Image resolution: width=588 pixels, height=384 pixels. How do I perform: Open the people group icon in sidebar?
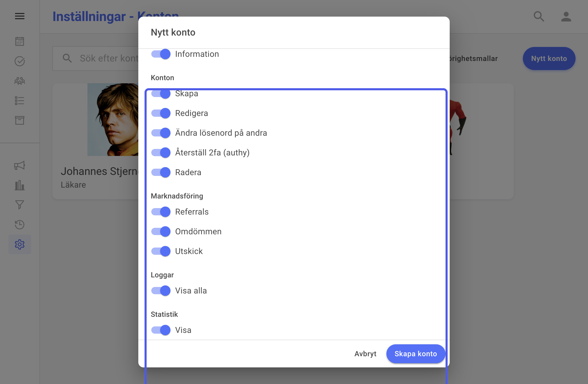[20, 81]
